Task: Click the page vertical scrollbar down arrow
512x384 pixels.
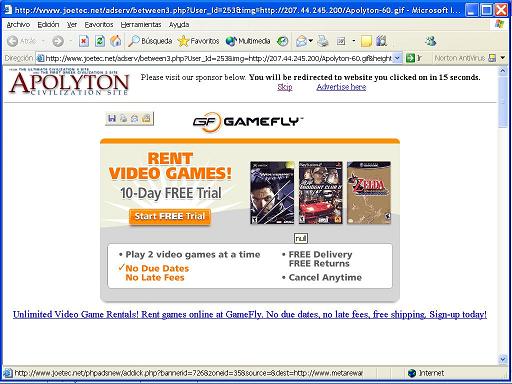Action: point(503,359)
